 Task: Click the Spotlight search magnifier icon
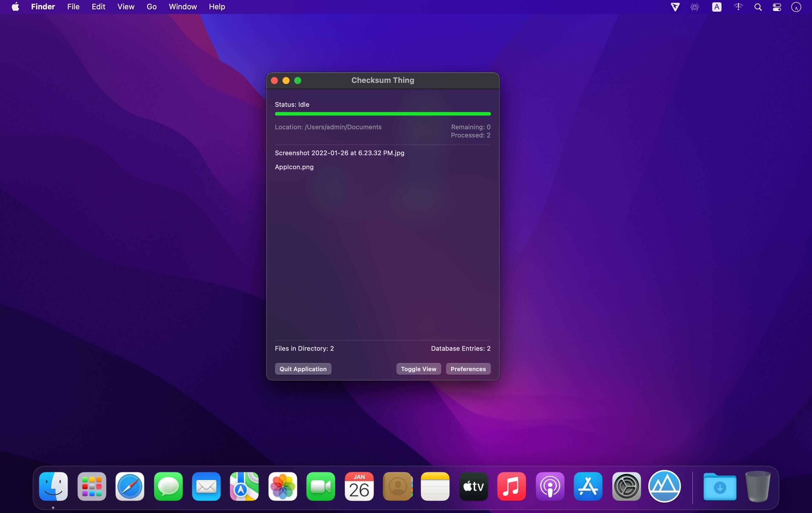click(x=758, y=7)
